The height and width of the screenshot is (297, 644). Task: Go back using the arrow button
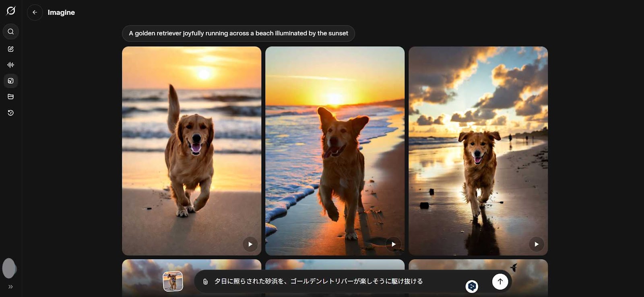(x=35, y=12)
